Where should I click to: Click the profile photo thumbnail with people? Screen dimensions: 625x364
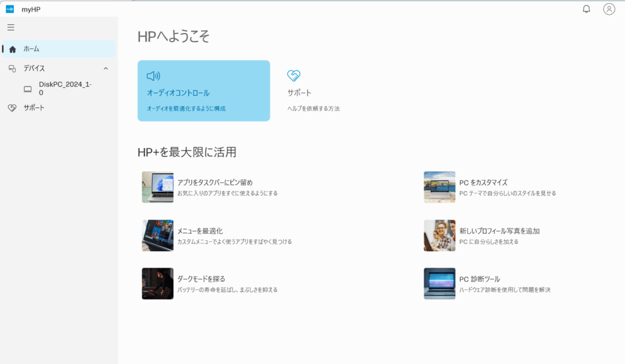(439, 235)
